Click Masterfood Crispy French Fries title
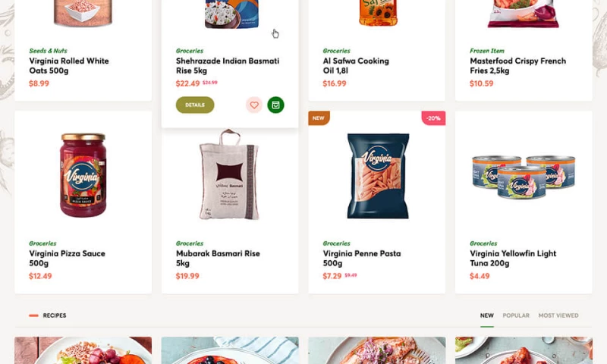 [518, 66]
